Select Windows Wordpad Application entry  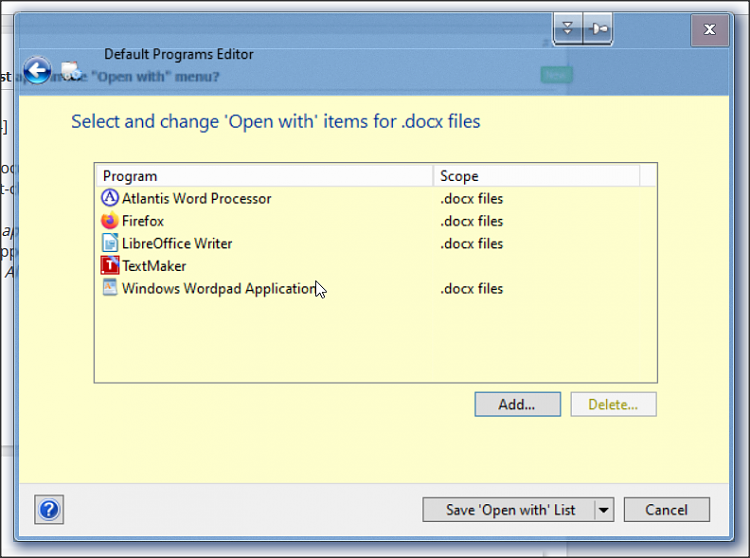pos(375,288)
